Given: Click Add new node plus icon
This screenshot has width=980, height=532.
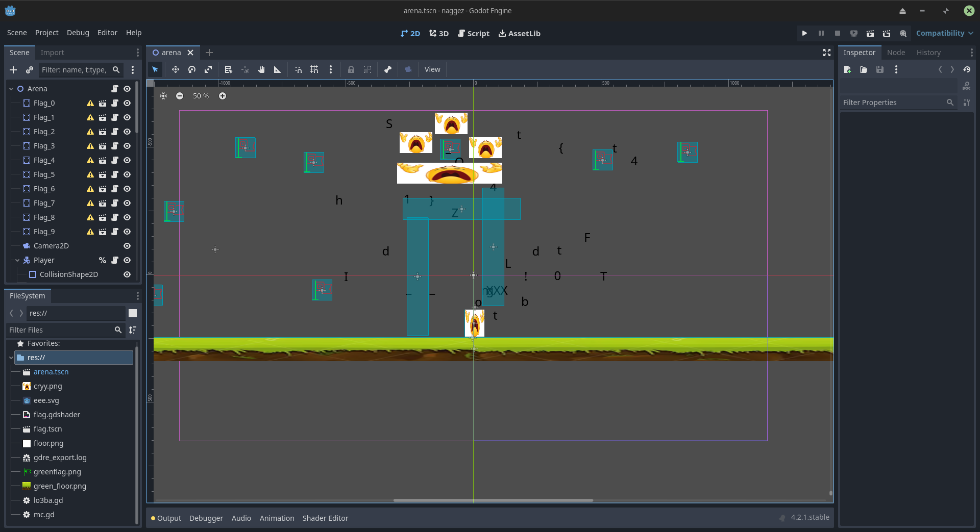Looking at the screenshot, I should 13,70.
